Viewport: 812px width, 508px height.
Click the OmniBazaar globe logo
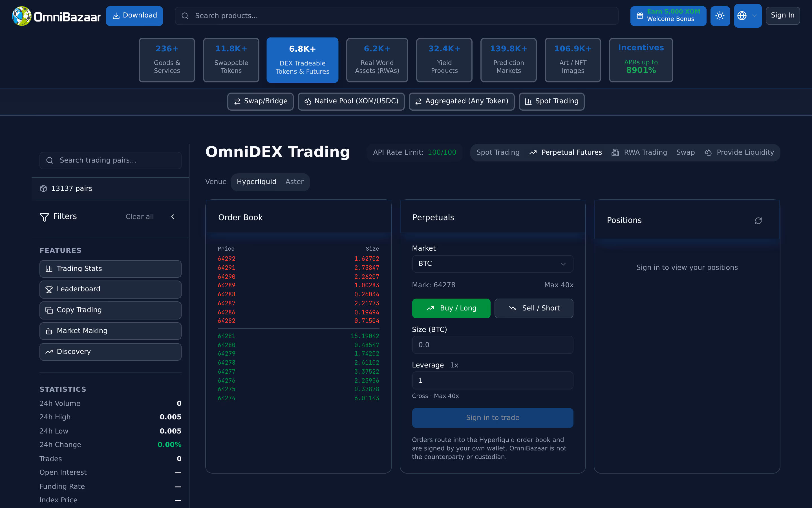pyautogui.click(x=22, y=16)
